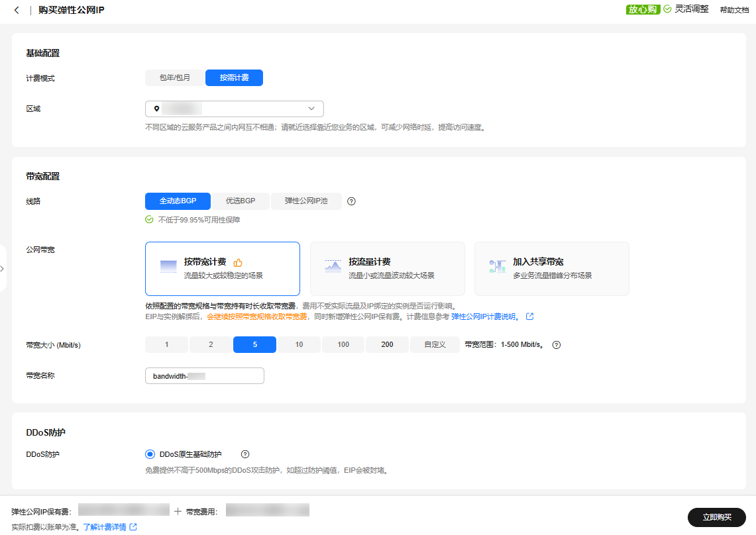Click the green check icon beside 灵活调整

(x=667, y=9)
